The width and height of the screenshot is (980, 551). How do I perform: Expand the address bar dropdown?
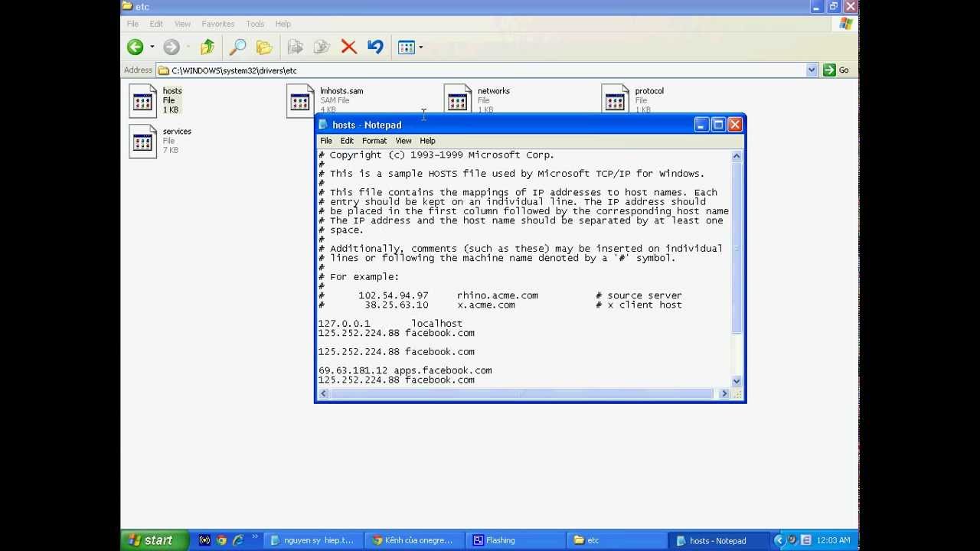812,70
